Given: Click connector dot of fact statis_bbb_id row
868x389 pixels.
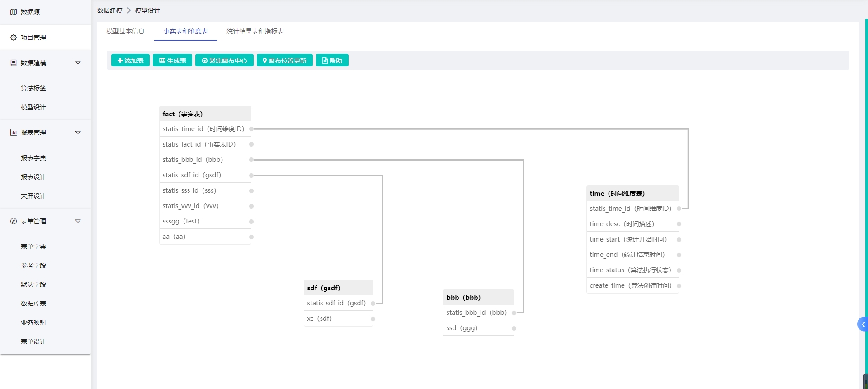Looking at the screenshot, I should [x=251, y=160].
